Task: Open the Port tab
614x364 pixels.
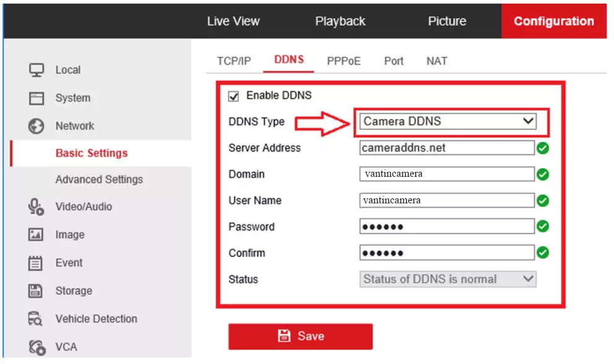Action: coord(393,61)
